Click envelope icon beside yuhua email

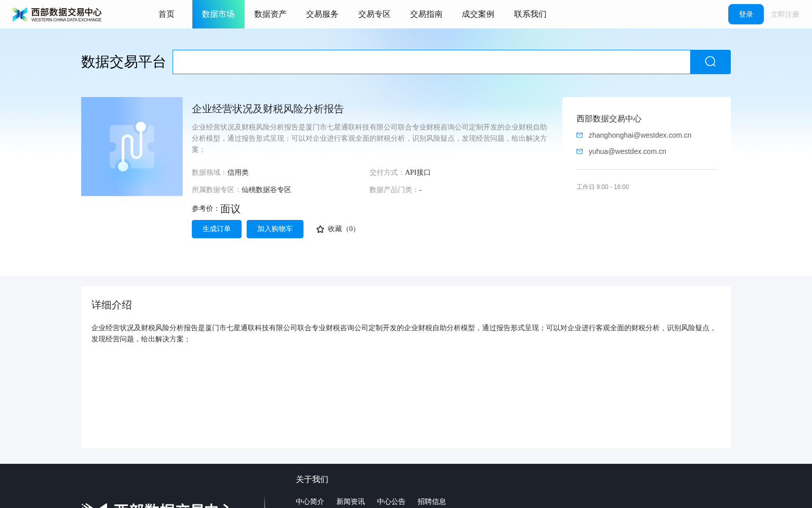point(580,151)
